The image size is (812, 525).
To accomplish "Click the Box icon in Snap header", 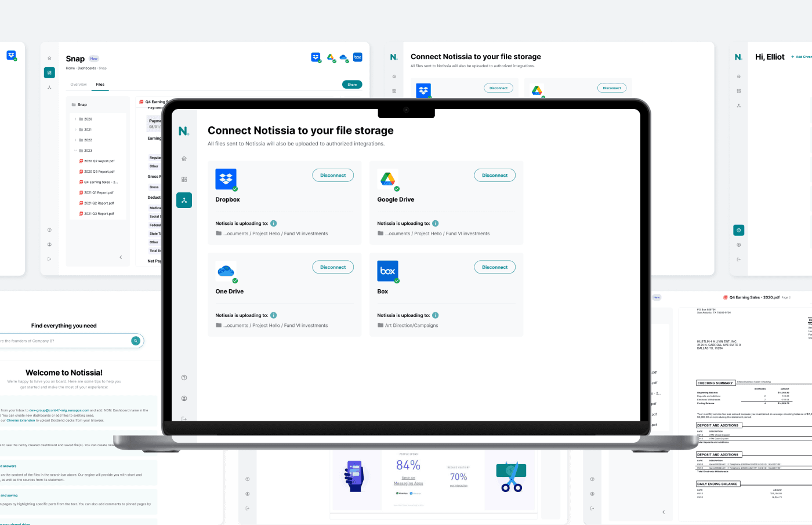I will (x=358, y=57).
